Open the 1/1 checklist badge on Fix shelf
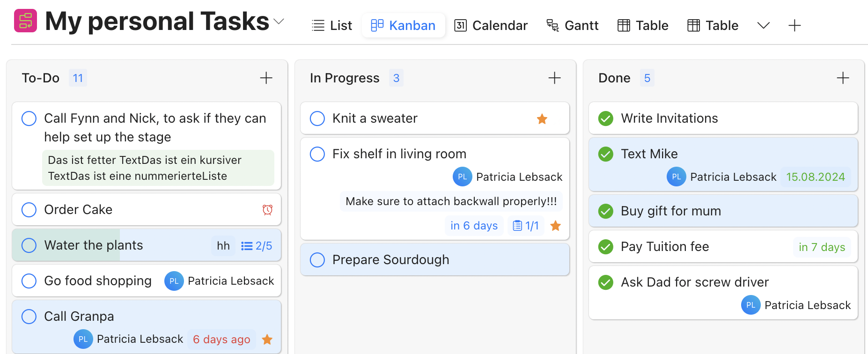 (x=526, y=226)
